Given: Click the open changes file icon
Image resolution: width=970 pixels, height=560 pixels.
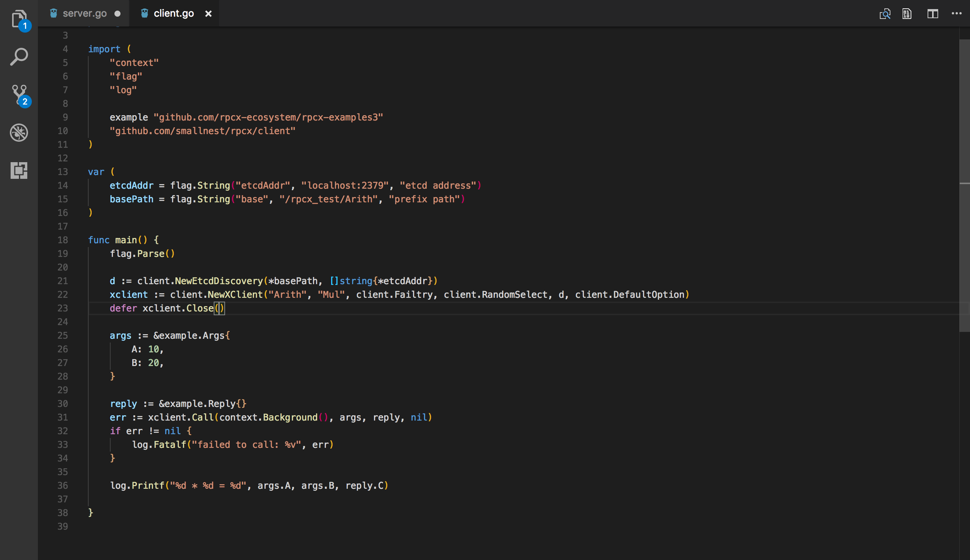Looking at the screenshot, I should pyautogui.click(x=907, y=14).
